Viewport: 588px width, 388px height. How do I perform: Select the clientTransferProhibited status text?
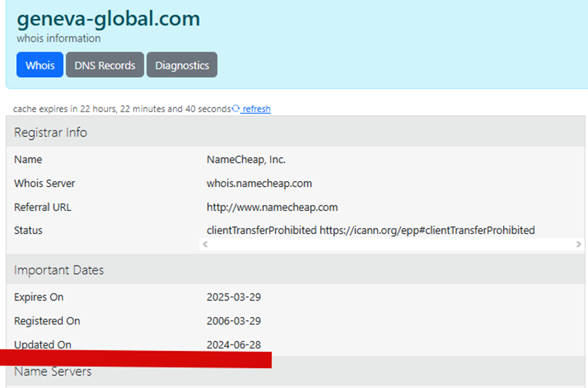point(371,230)
